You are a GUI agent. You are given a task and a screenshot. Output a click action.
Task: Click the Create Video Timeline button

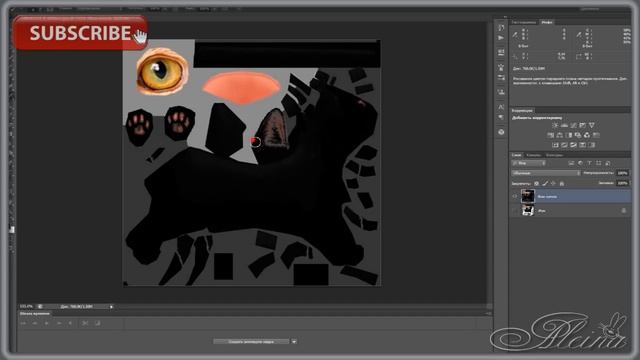pos(251,341)
